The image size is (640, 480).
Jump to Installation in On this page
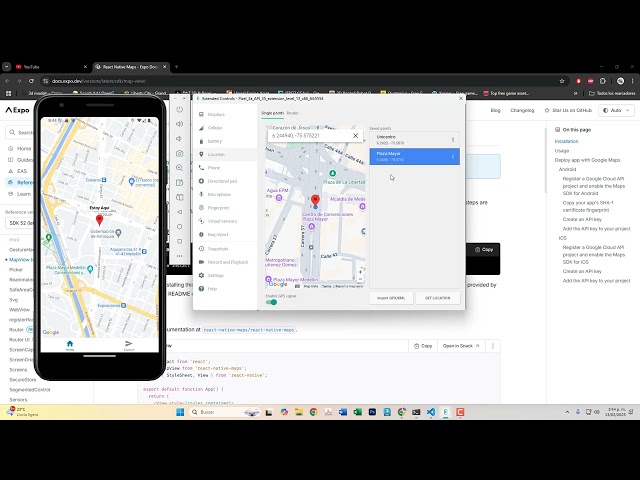tap(566, 141)
